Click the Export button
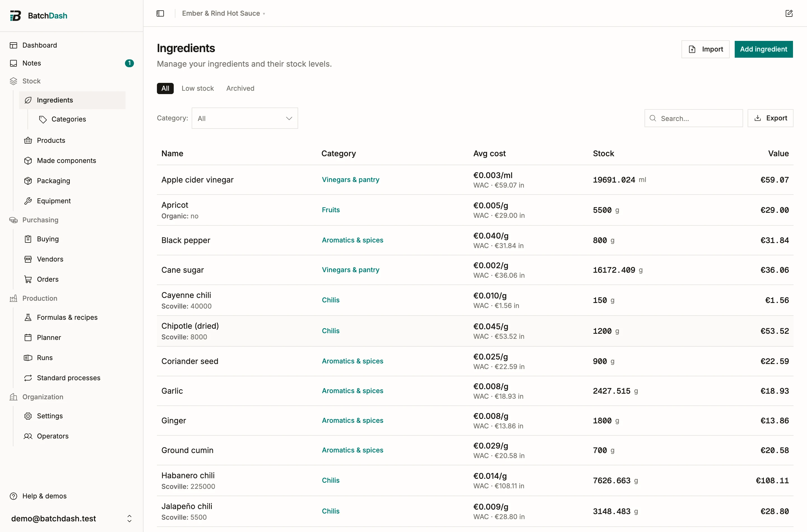 point(770,118)
